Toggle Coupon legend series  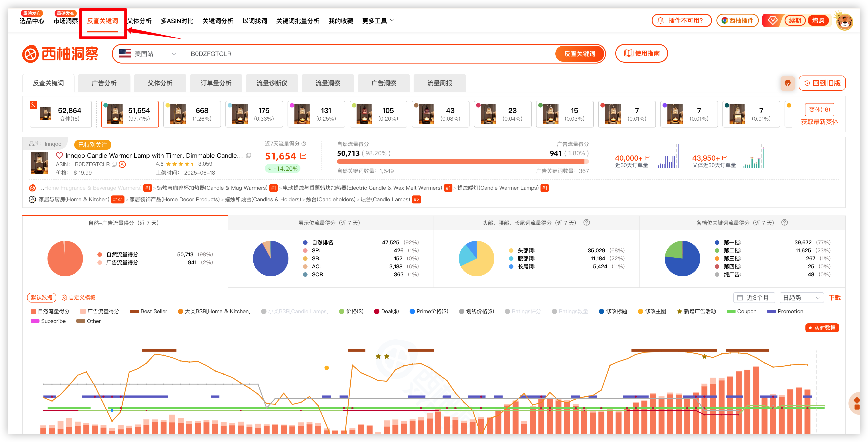742,311
